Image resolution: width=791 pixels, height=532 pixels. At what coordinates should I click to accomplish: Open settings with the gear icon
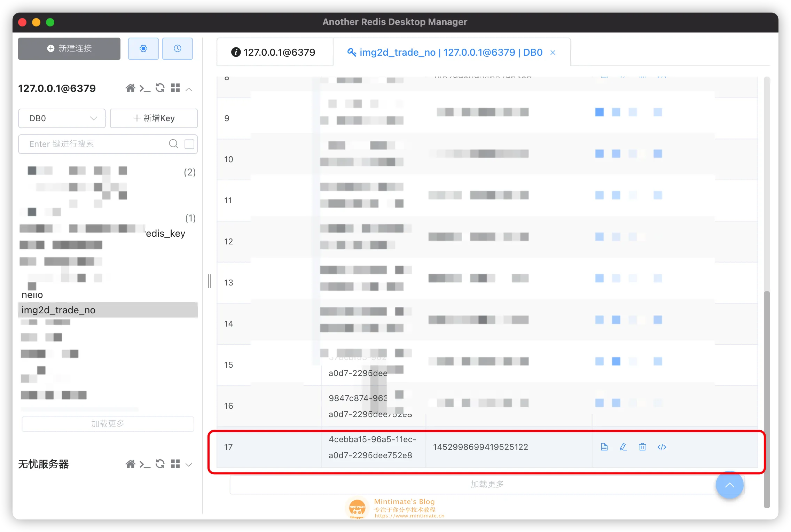143,49
